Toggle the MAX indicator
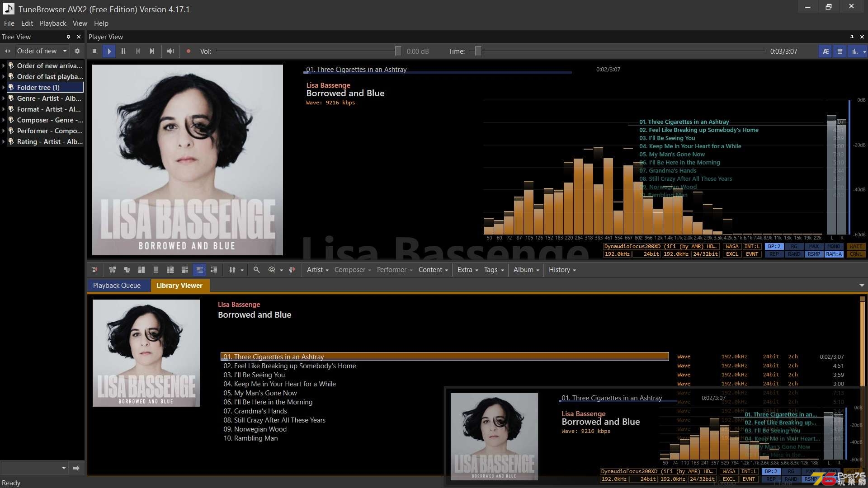The height and width of the screenshot is (488, 868). (x=814, y=246)
